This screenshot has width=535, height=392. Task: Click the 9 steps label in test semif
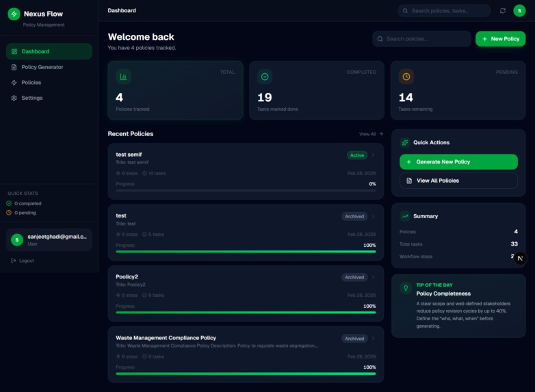pos(127,173)
